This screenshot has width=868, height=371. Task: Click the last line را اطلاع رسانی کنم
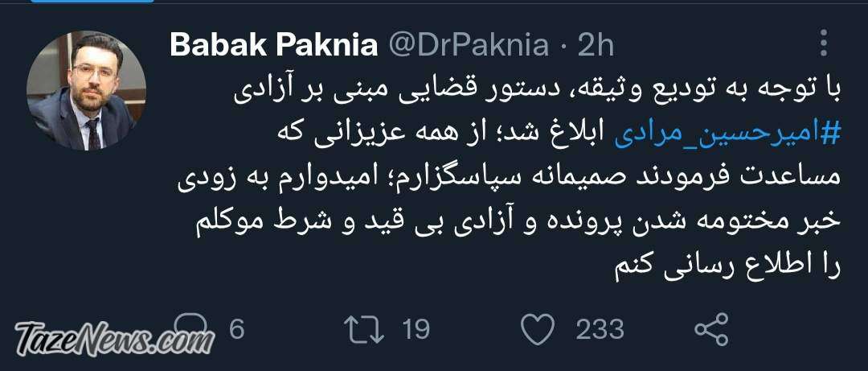(728, 268)
